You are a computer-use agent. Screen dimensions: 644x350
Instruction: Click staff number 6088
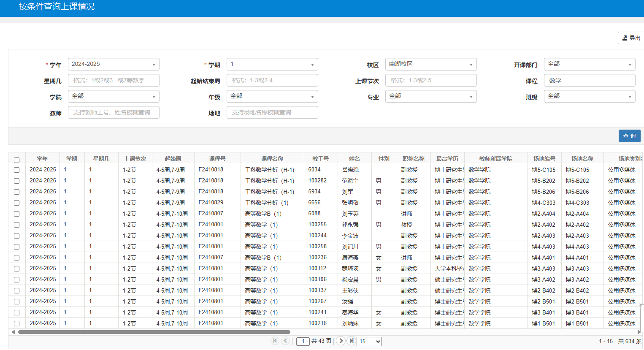click(314, 214)
